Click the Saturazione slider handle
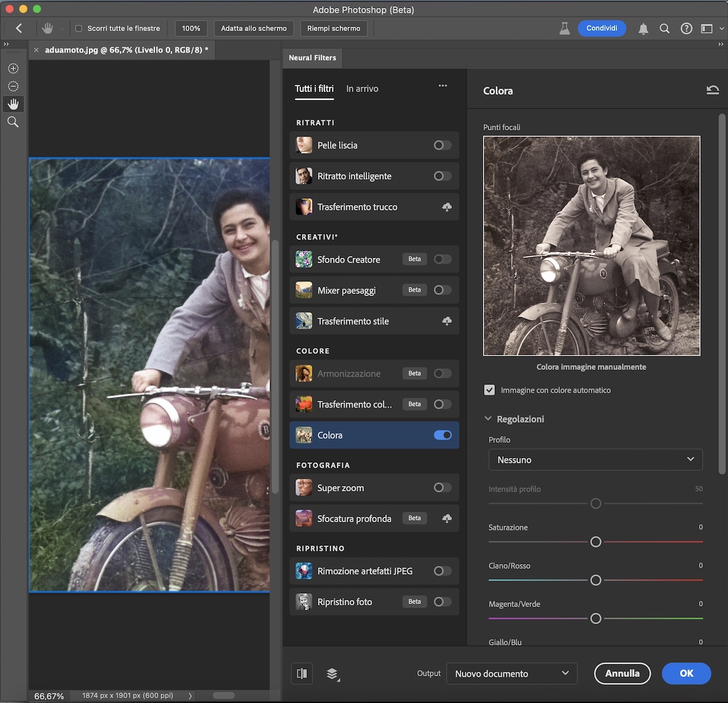The height and width of the screenshot is (703, 728). click(596, 542)
